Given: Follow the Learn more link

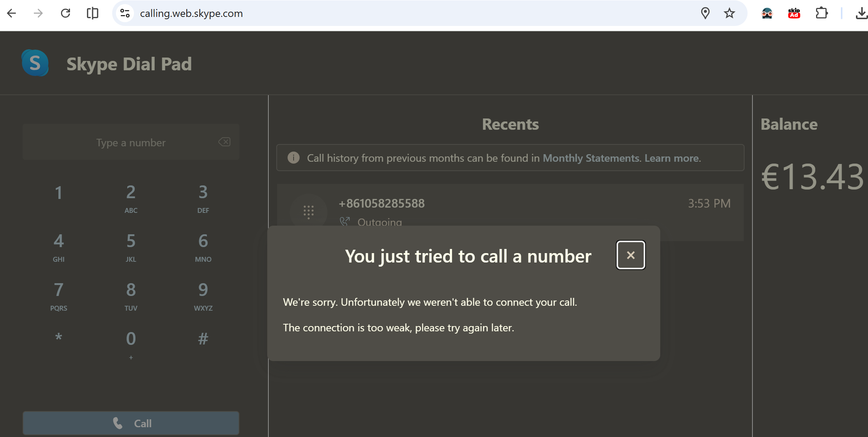Looking at the screenshot, I should pos(672,158).
